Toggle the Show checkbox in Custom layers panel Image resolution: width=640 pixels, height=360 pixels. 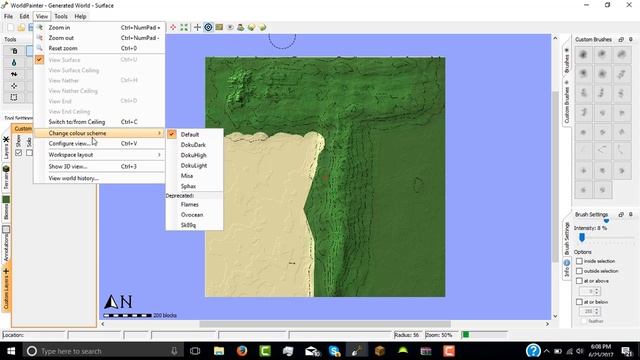click(18, 153)
